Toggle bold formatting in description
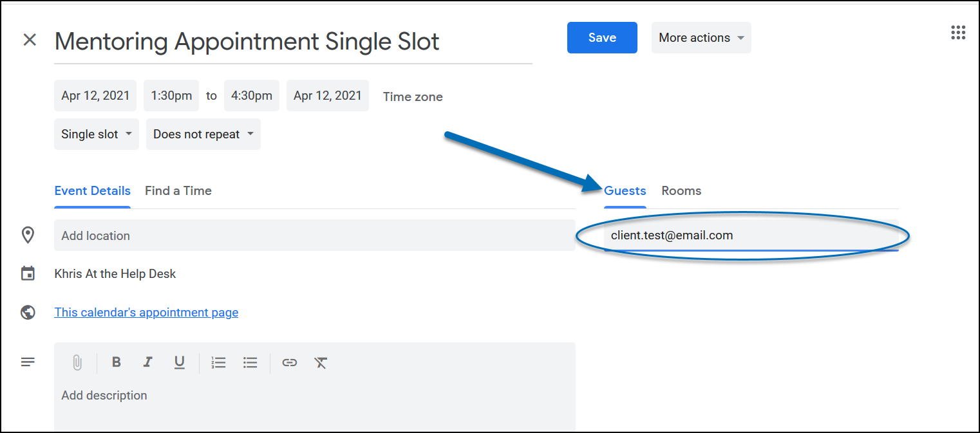980x433 pixels. coord(117,362)
